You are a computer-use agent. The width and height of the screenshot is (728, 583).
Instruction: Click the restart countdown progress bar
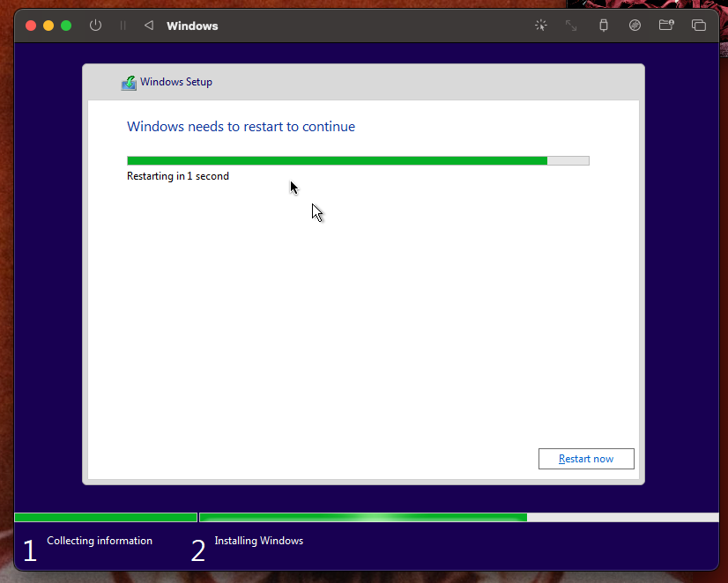pyautogui.click(x=358, y=160)
